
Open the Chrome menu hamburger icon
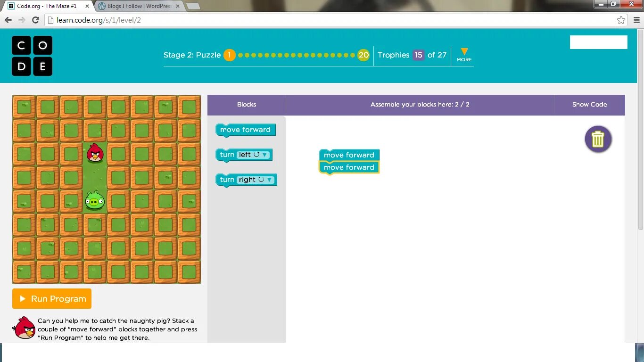point(636,20)
